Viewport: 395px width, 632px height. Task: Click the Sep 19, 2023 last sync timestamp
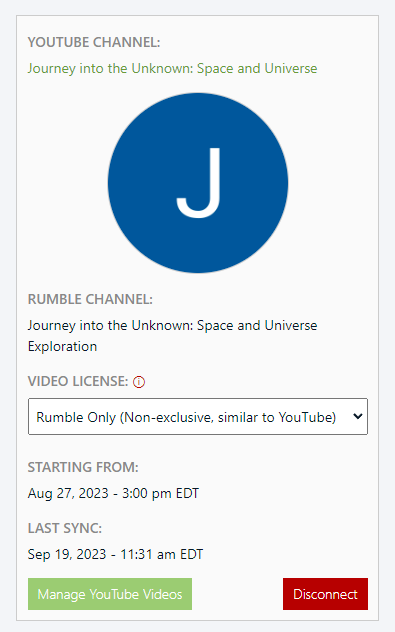[115, 555]
